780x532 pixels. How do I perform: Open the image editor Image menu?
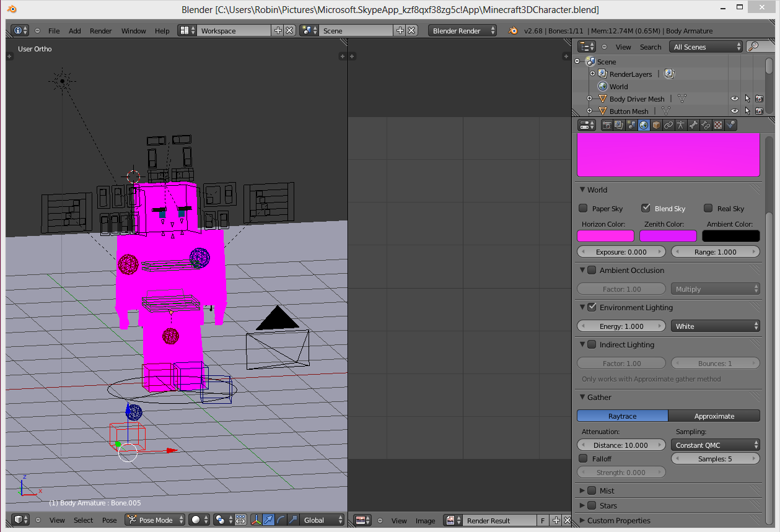tap(425, 521)
